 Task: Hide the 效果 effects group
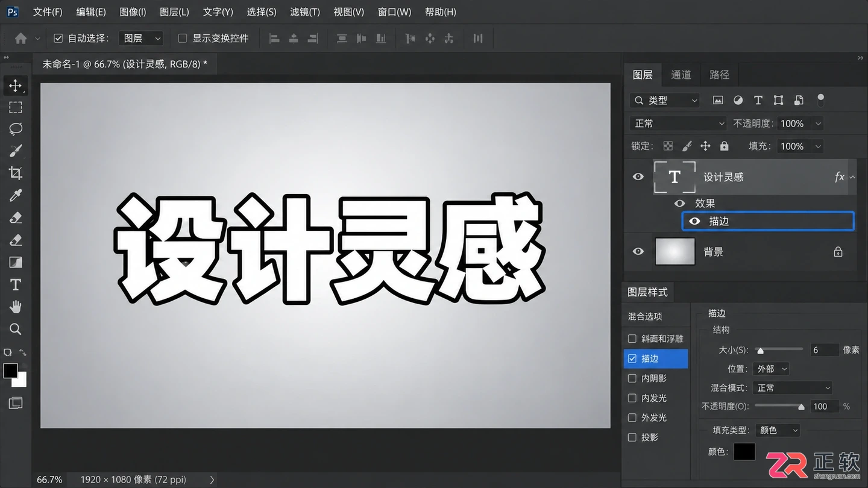pyautogui.click(x=680, y=203)
